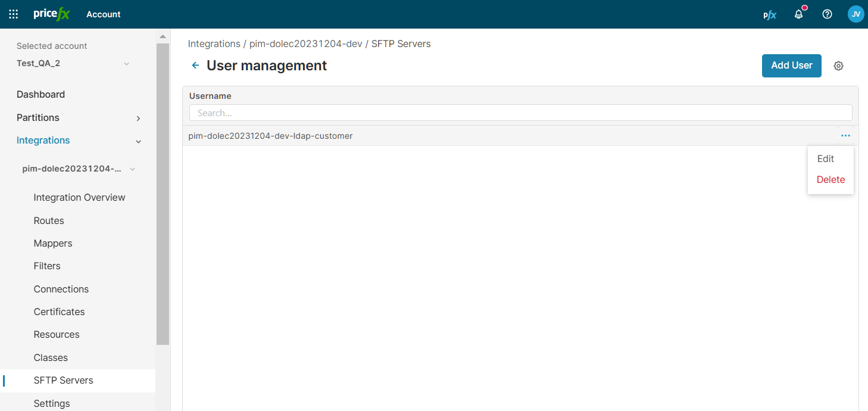The height and width of the screenshot is (411, 868).
Task: Click the Pricefx logo
Action: [x=52, y=14]
